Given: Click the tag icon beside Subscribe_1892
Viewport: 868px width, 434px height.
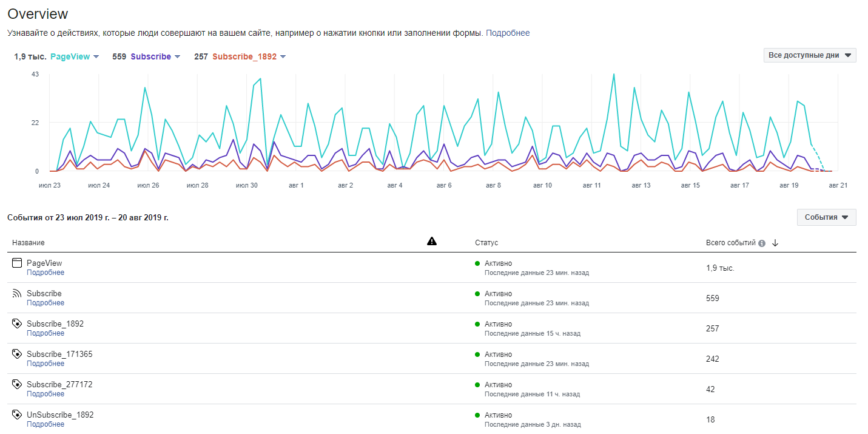Looking at the screenshot, I should click(17, 324).
